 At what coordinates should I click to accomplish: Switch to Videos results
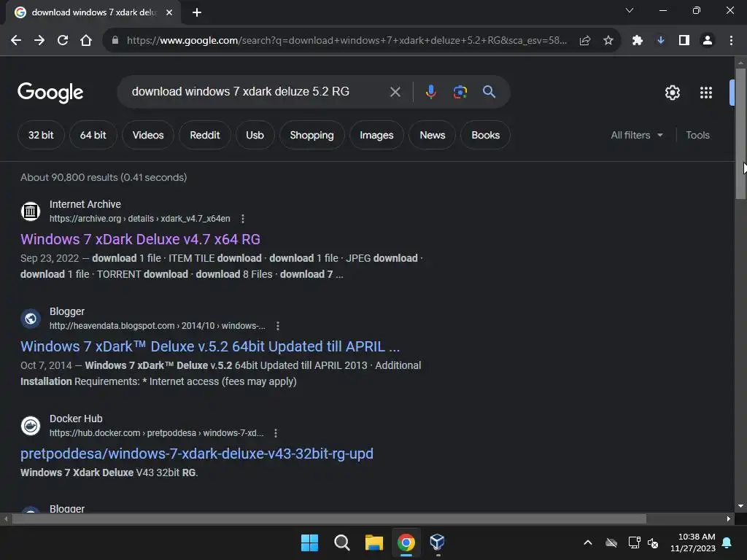point(148,135)
